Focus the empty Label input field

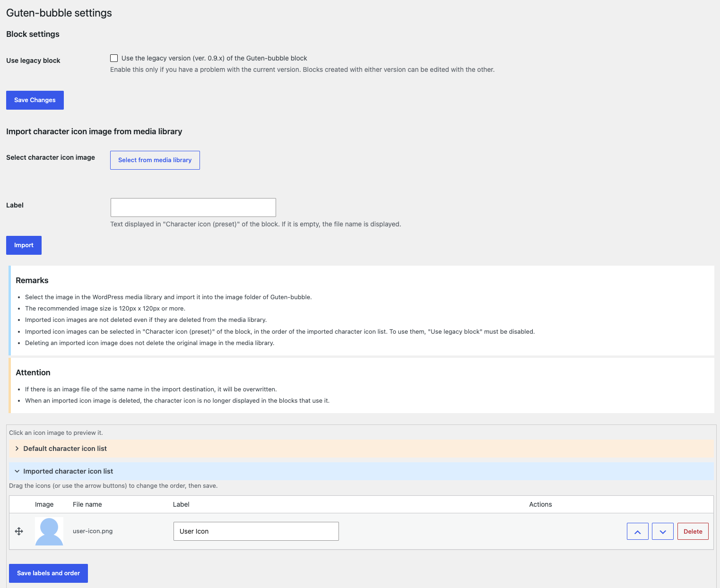pyautogui.click(x=193, y=208)
